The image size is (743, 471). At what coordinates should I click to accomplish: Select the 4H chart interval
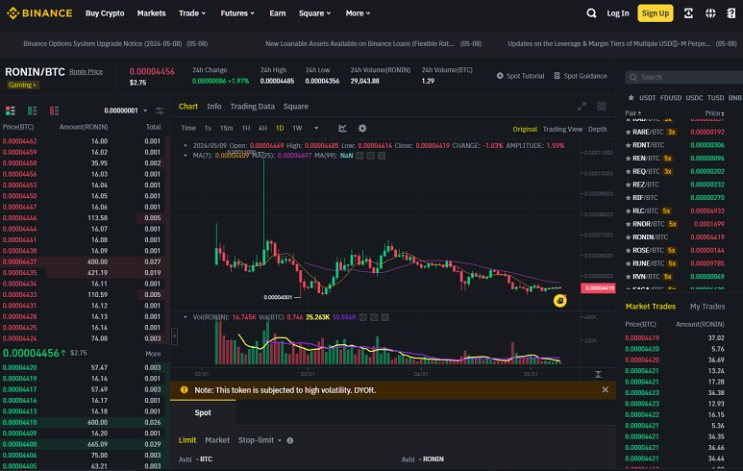[x=263, y=128]
